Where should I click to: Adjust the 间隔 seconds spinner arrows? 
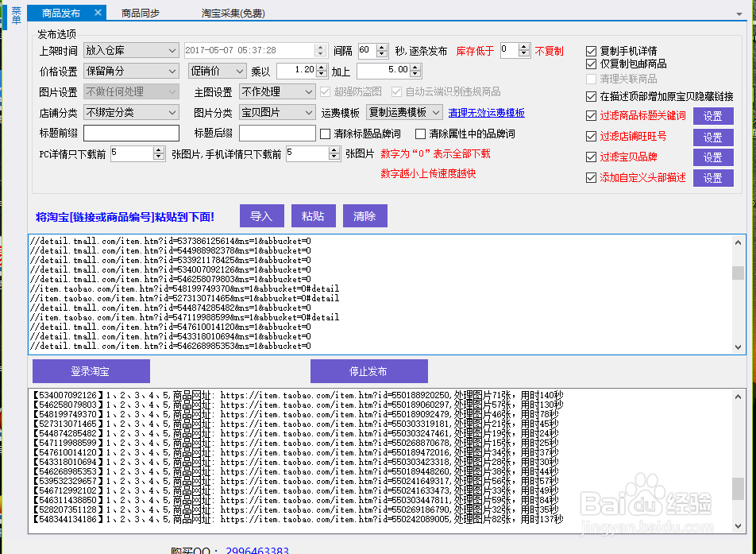coord(382,50)
